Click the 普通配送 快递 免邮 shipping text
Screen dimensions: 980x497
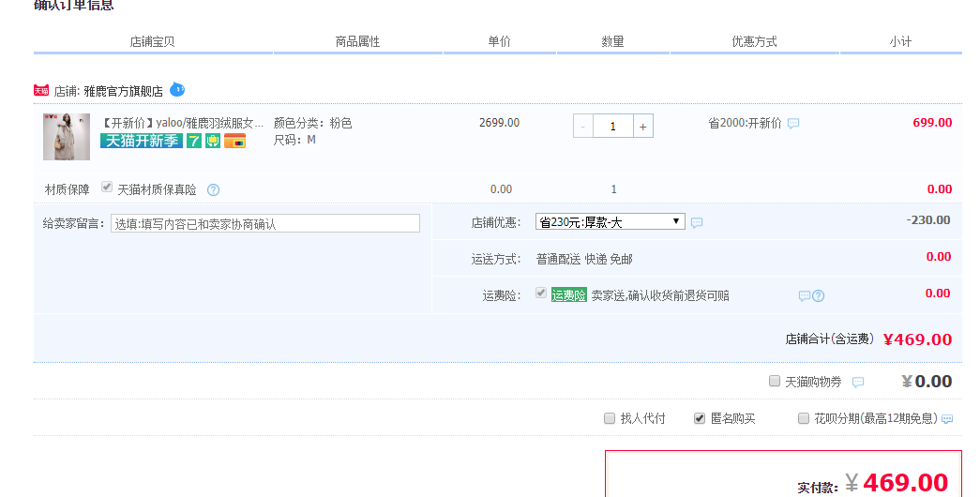(584, 260)
